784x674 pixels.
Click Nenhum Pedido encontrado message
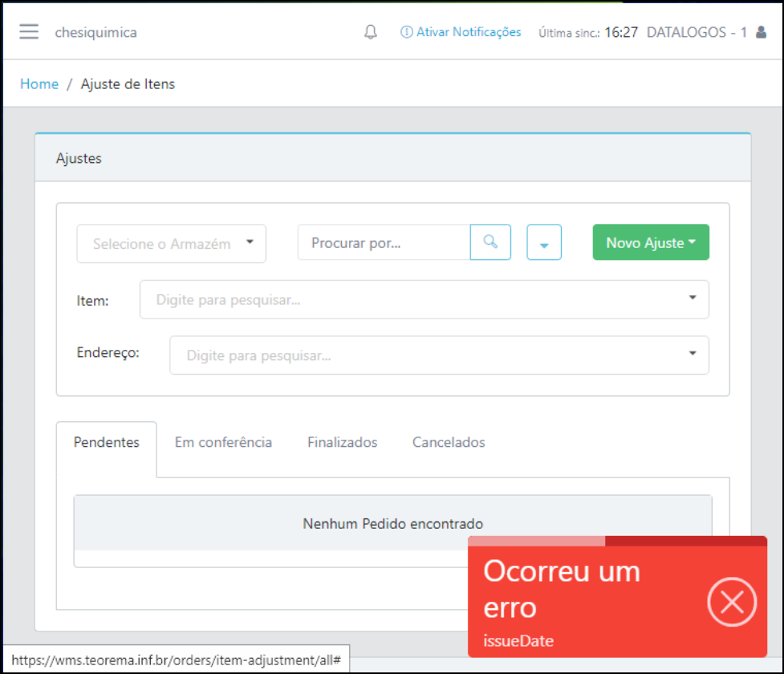pyautogui.click(x=393, y=523)
